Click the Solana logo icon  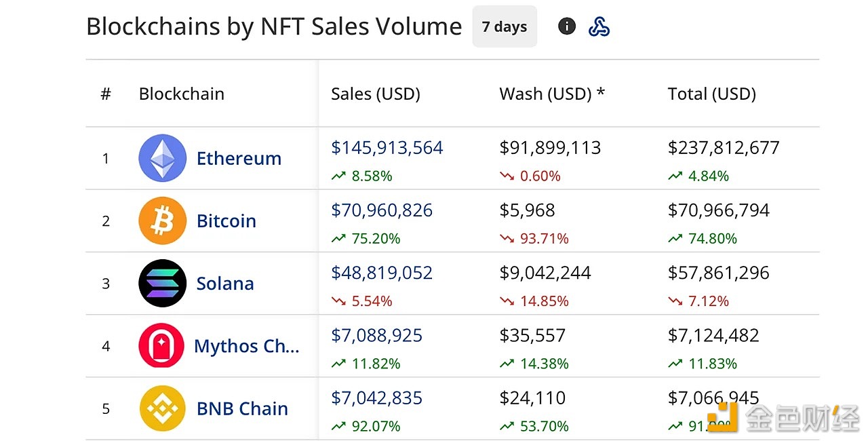[162, 283]
